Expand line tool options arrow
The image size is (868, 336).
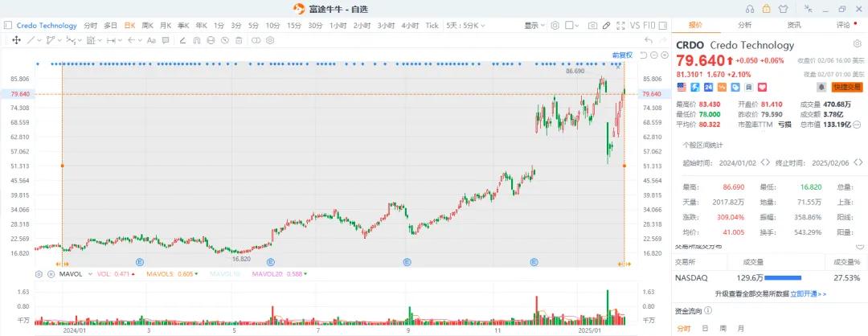40,40
